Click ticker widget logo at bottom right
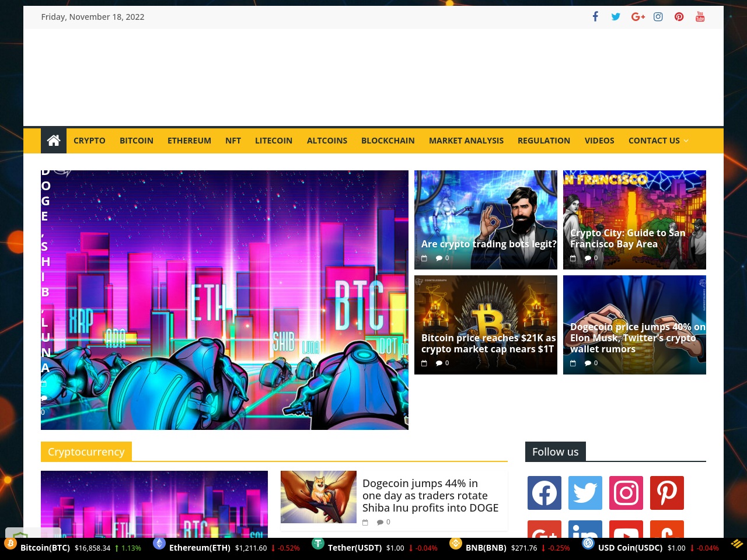 736,544
